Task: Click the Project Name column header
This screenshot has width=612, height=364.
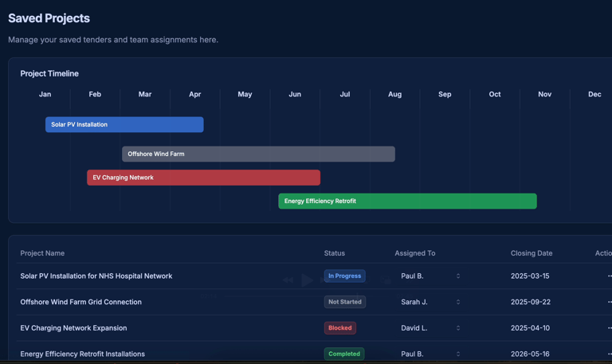Action: pyautogui.click(x=42, y=253)
